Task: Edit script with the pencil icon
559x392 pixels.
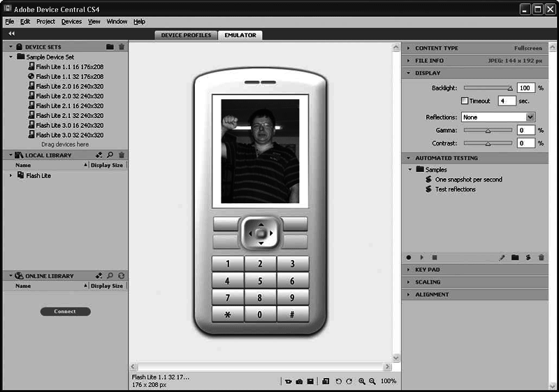Action: 502,257
